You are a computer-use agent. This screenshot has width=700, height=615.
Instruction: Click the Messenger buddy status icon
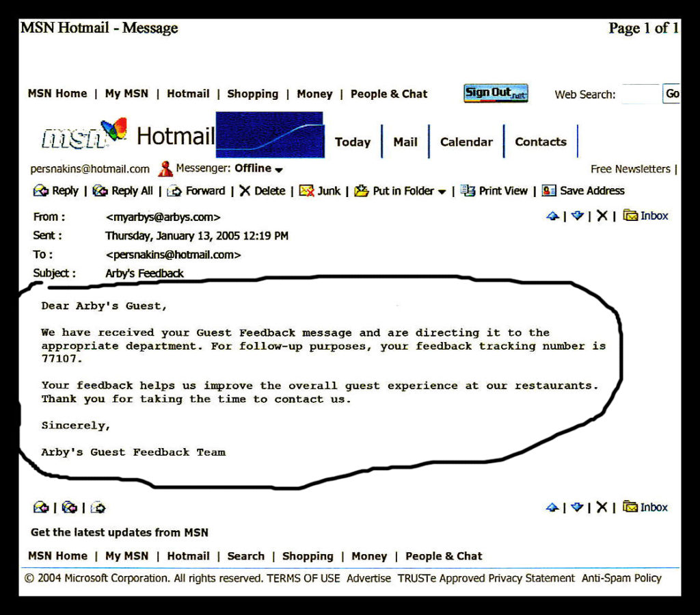coord(165,168)
